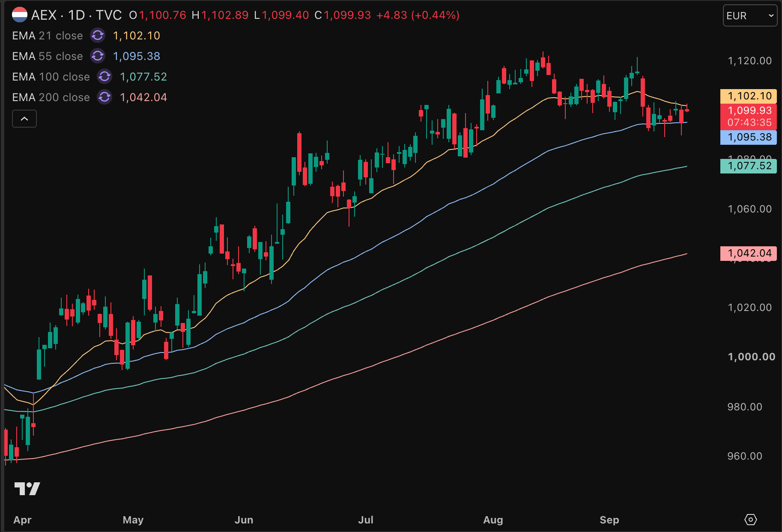Image resolution: width=782 pixels, height=532 pixels.
Task: Click the 1,120.00 price scale tick
Action: click(749, 61)
